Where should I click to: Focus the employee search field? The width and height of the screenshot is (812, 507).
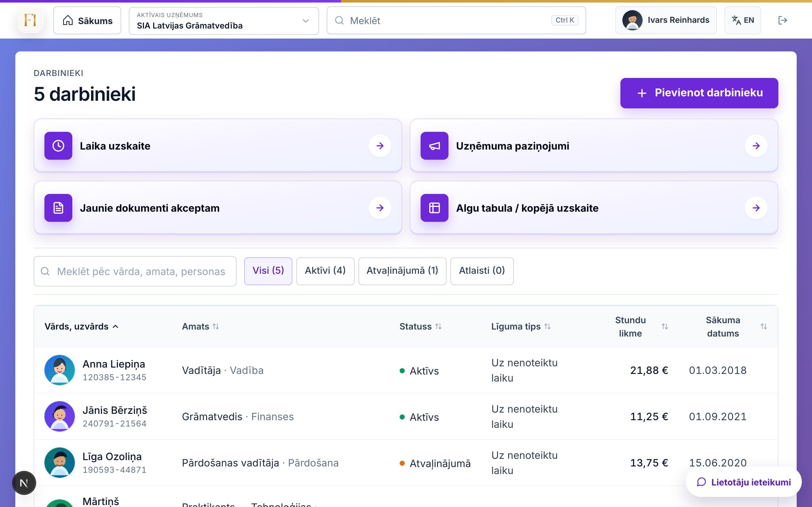click(x=135, y=271)
